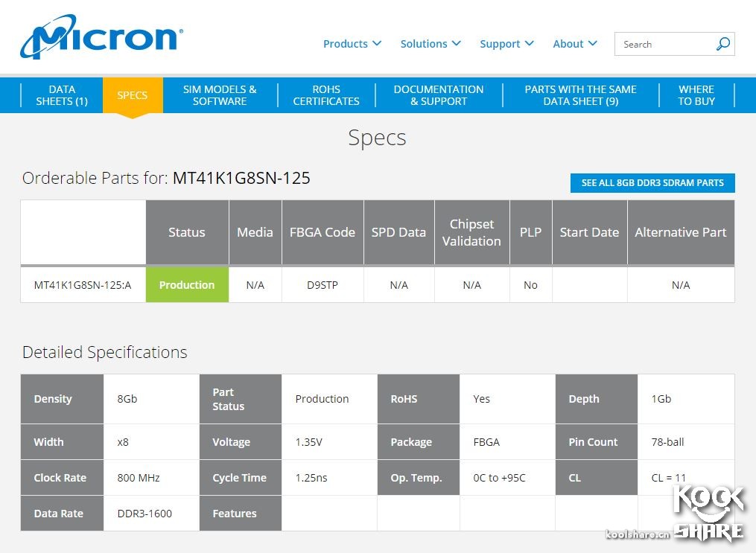
Task: Select the D9STP FBGA code cell
Action: pyautogui.click(x=323, y=285)
